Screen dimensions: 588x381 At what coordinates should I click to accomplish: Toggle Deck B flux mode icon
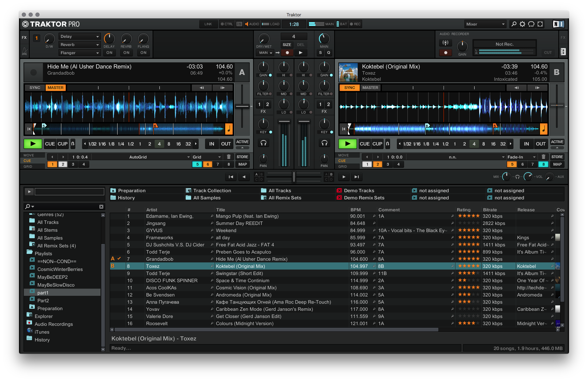click(x=387, y=144)
